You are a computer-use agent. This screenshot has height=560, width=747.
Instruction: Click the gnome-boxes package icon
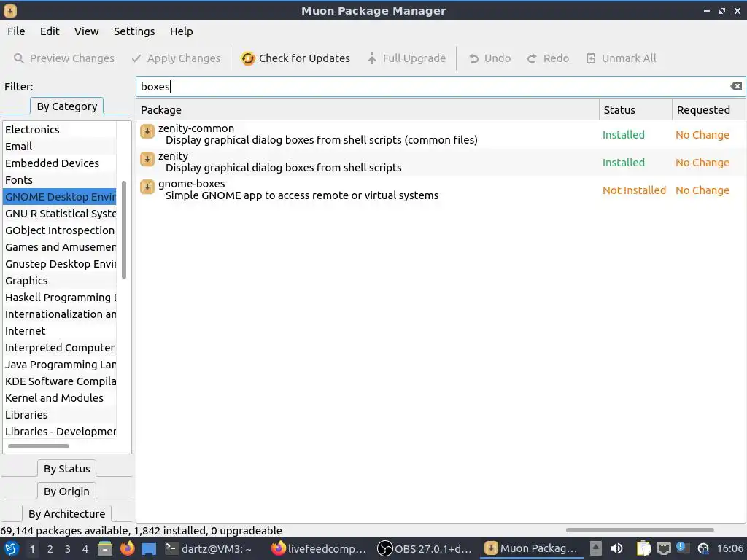(147, 186)
